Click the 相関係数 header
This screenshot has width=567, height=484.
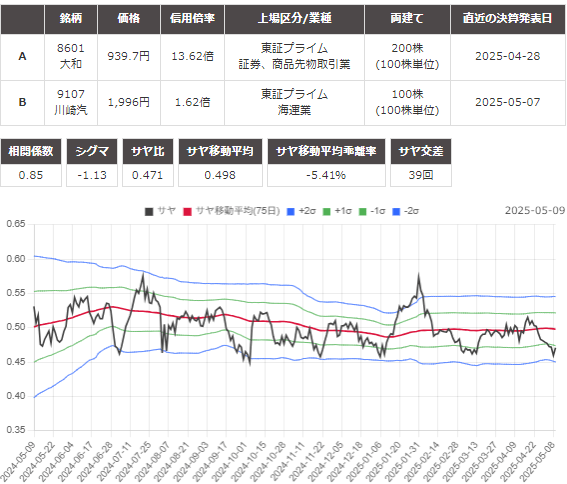[x=31, y=151]
